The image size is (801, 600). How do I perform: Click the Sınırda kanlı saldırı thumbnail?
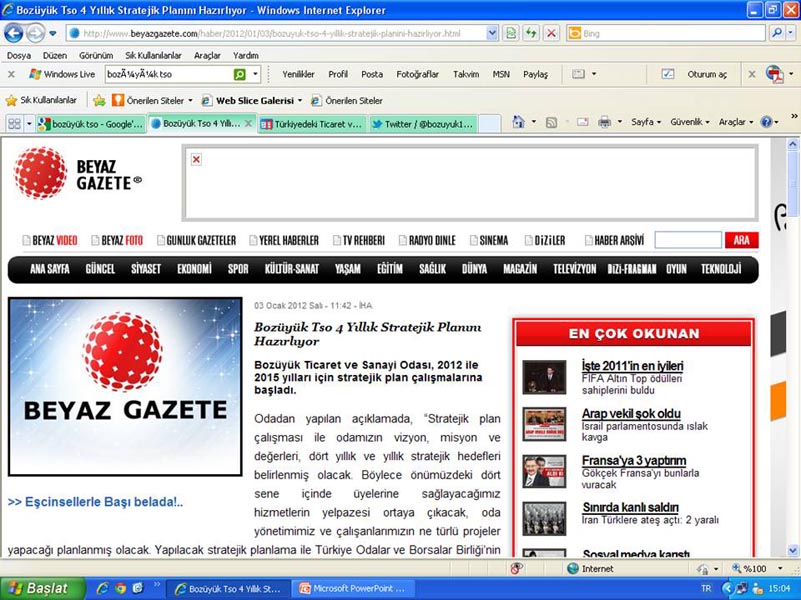click(544, 519)
